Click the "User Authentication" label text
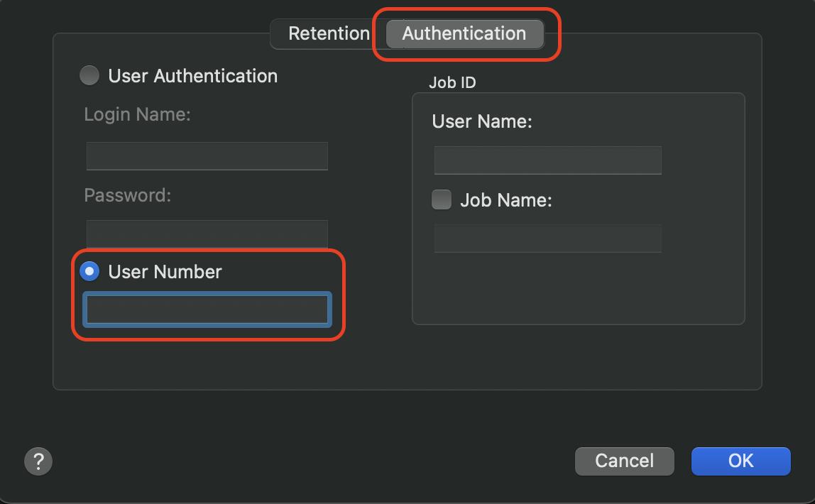This screenshot has width=815, height=504. (192, 76)
